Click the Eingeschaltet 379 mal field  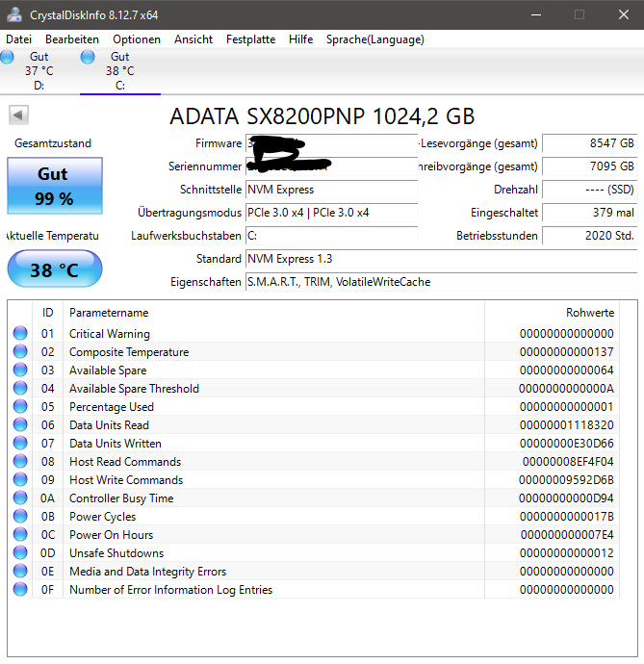(x=590, y=212)
